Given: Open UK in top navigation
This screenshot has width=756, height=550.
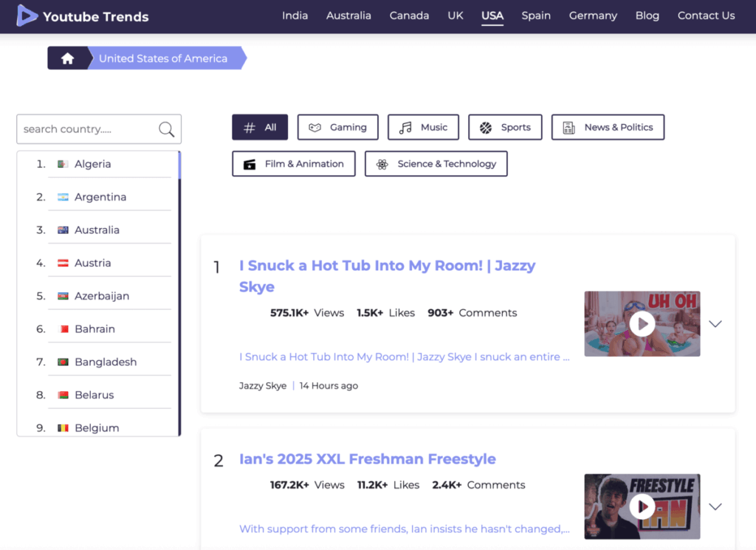Looking at the screenshot, I should click(x=455, y=16).
